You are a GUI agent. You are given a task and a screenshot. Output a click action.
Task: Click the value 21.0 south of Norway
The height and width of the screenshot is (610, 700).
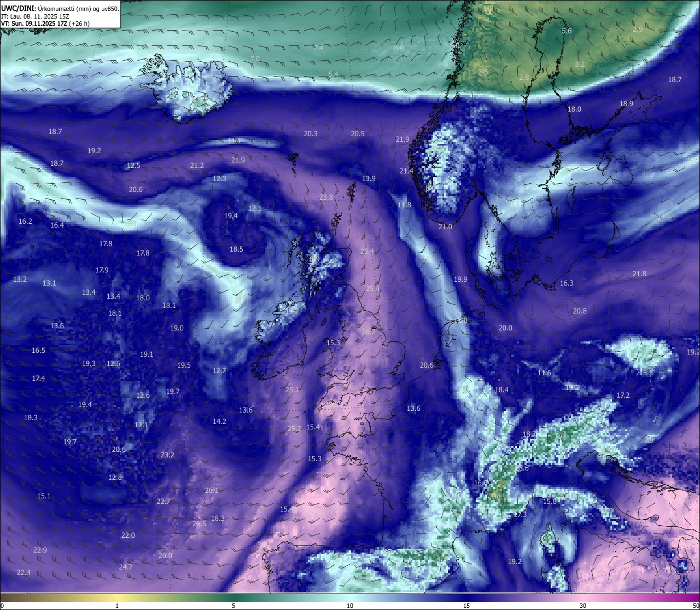[x=445, y=226]
